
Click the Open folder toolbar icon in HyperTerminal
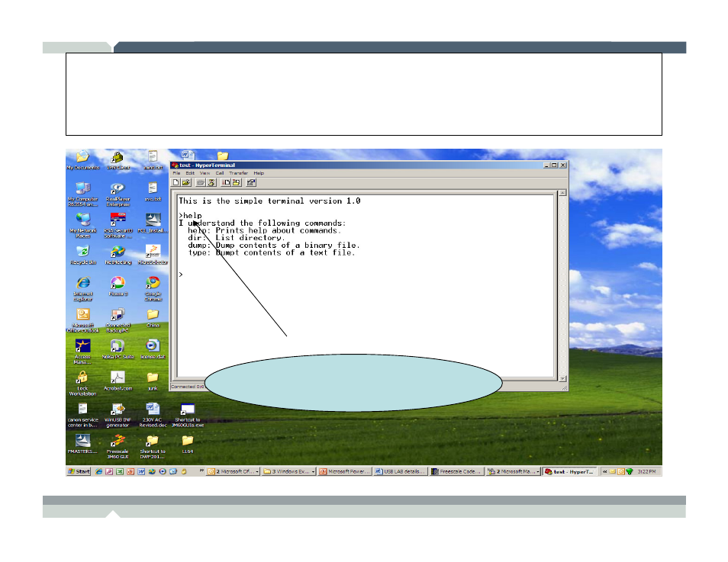pos(185,182)
